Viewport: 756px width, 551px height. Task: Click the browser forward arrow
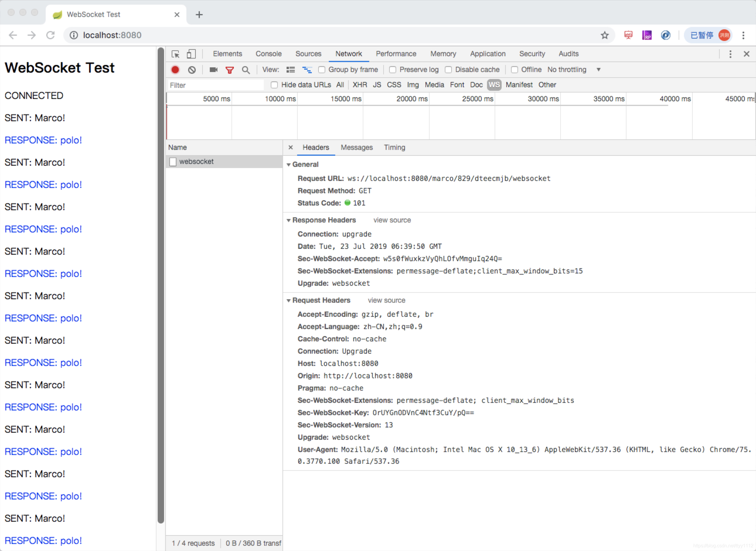click(x=31, y=35)
